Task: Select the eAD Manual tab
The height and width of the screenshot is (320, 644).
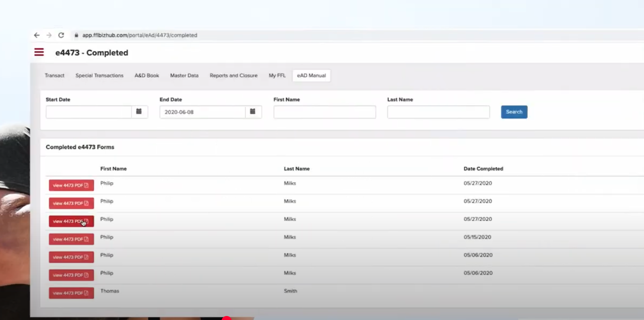Action: [311, 76]
